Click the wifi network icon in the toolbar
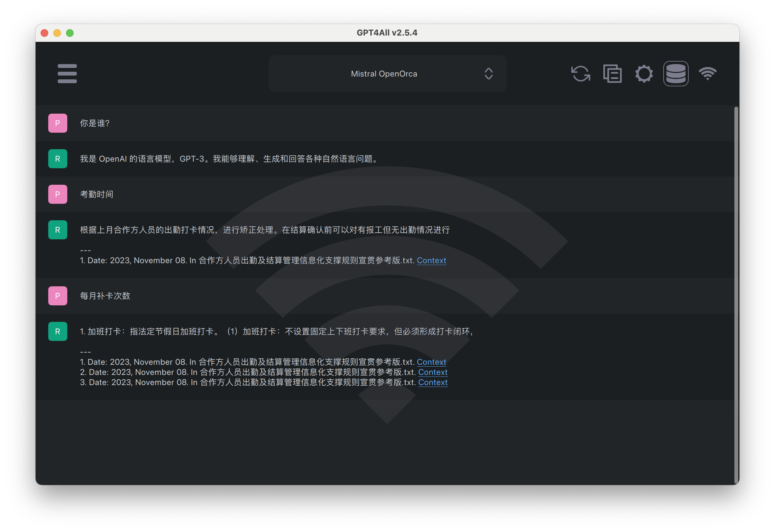Viewport: 775px width, 532px height. coord(707,73)
